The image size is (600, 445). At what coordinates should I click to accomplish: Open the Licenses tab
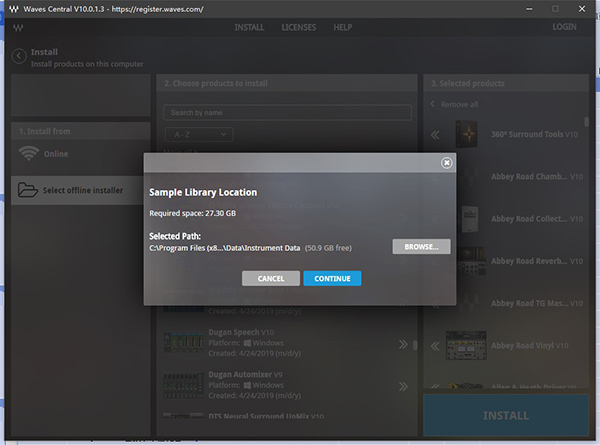(x=299, y=28)
